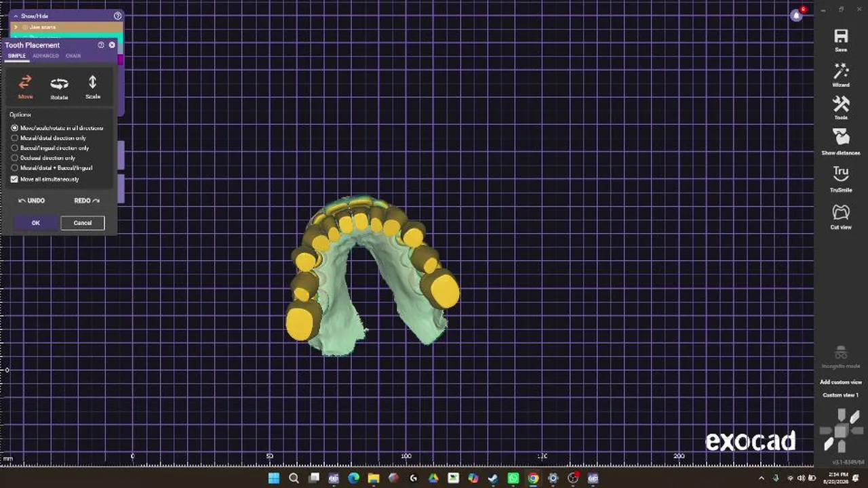Open the Wizard
The width and height of the screenshot is (868, 488).
pyautogui.click(x=841, y=75)
